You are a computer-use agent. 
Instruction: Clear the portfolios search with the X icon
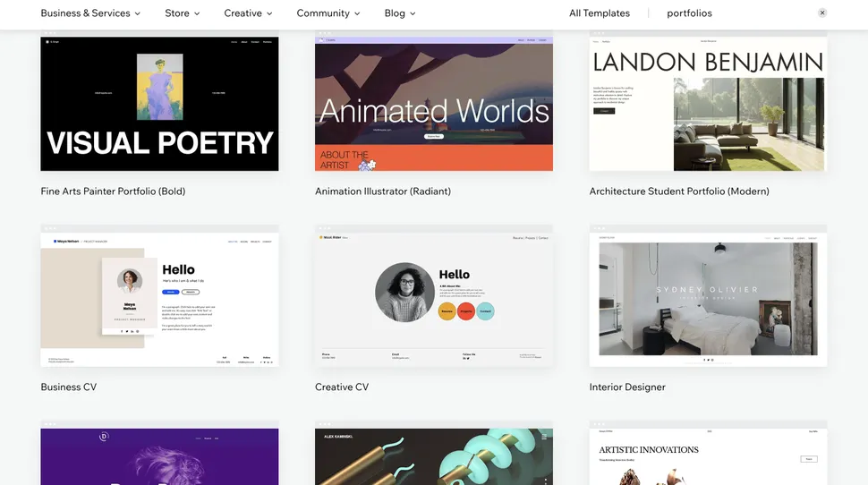coord(822,13)
